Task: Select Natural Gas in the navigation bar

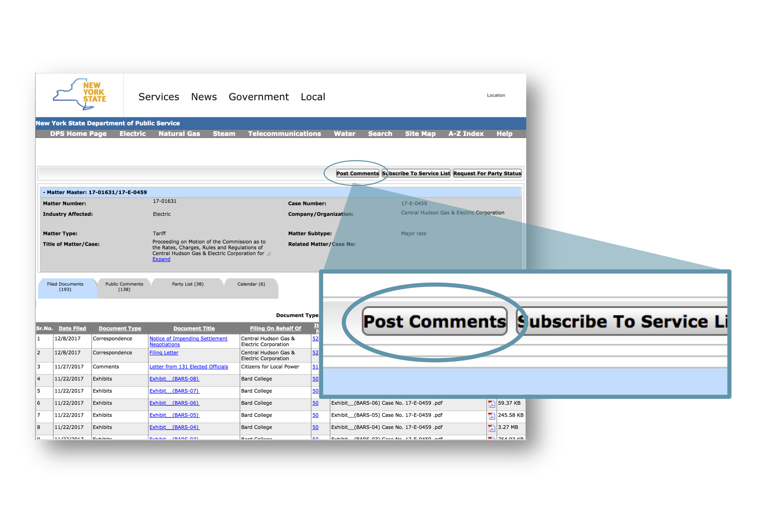Action: [x=179, y=133]
